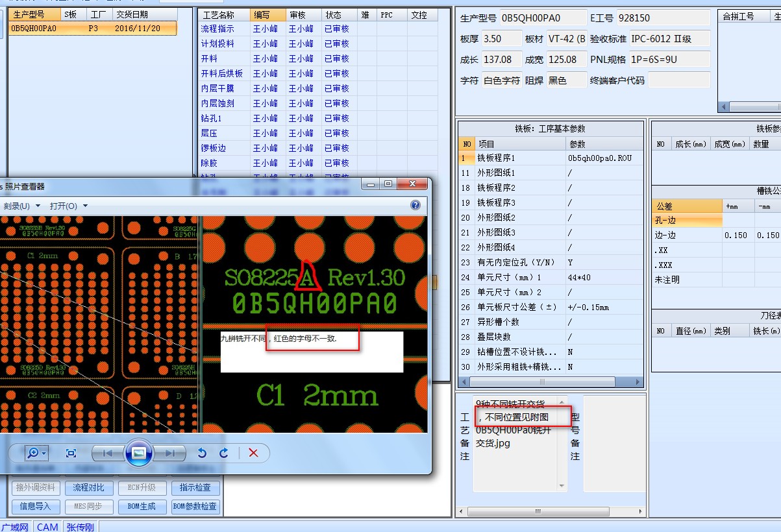Click the MES同步 button

point(90,506)
